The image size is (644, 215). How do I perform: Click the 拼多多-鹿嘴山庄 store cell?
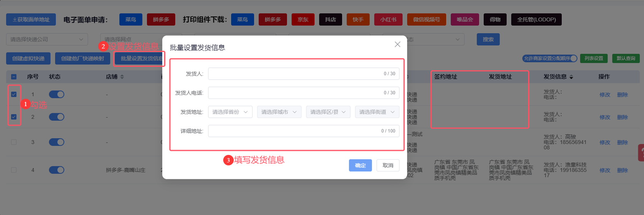pos(125,170)
